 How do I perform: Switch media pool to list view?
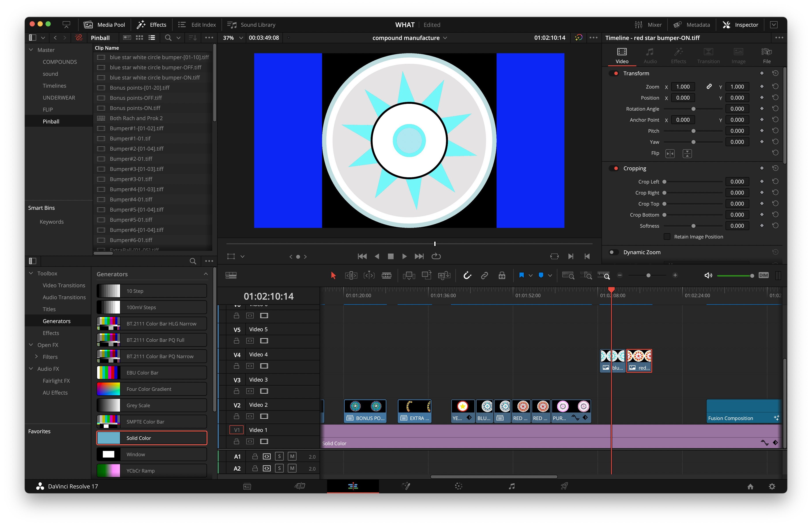(152, 38)
